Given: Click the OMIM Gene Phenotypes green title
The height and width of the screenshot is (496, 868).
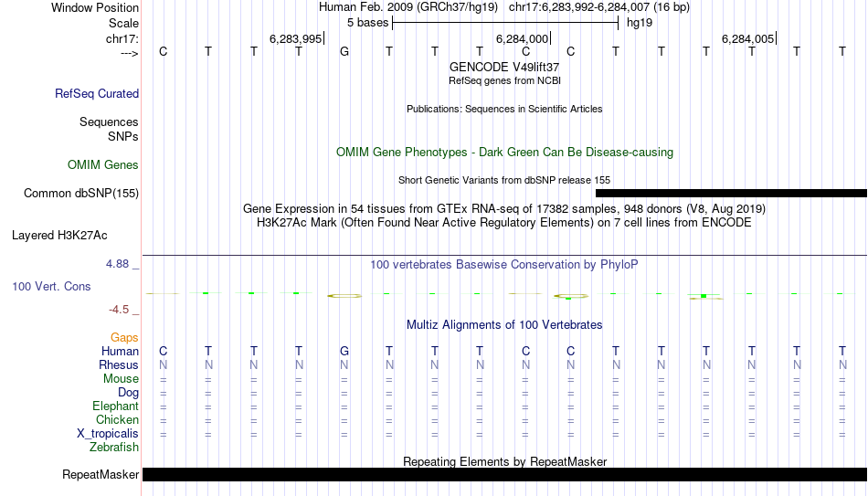Looking at the screenshot, I should [504, 153].
